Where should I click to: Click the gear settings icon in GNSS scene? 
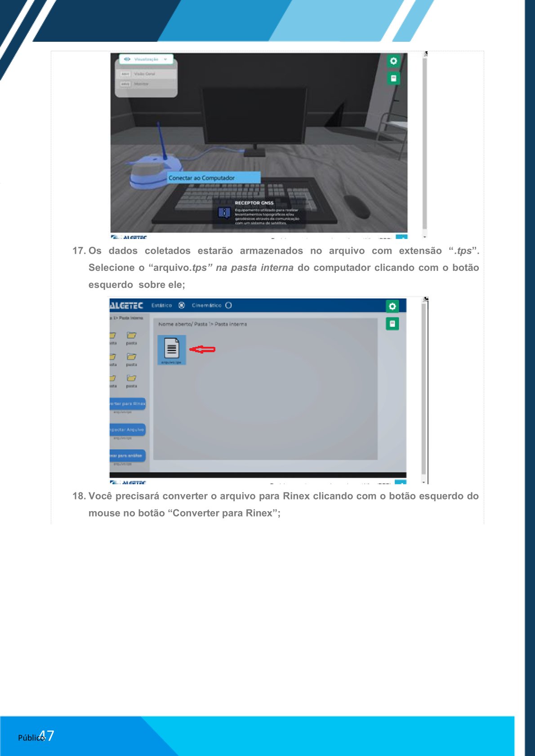coord(393,61)
